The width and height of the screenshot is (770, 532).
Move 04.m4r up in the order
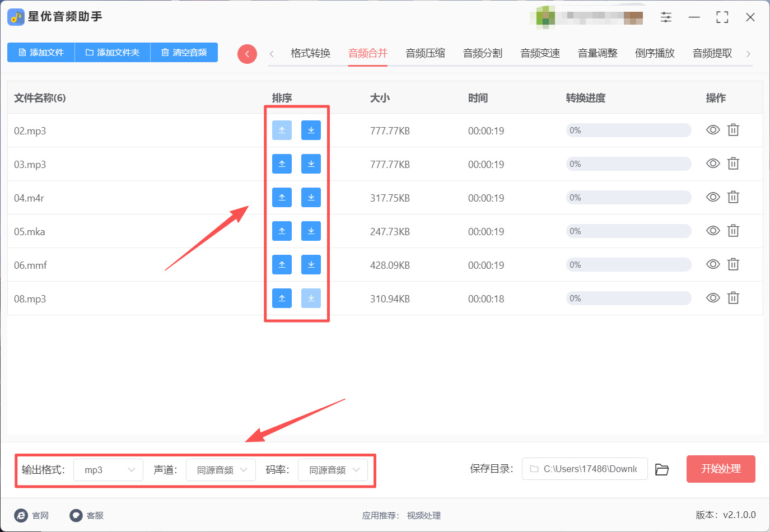coord(282,197)
